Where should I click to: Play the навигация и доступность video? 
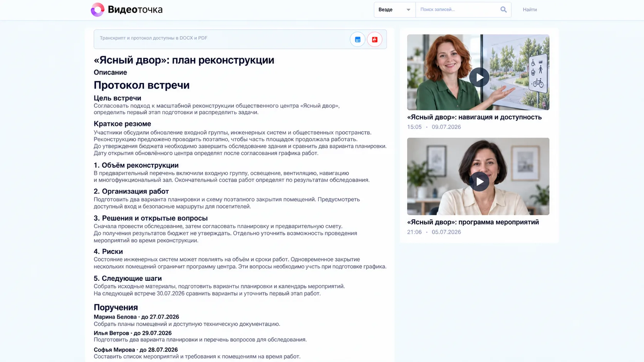click(479, 77)
